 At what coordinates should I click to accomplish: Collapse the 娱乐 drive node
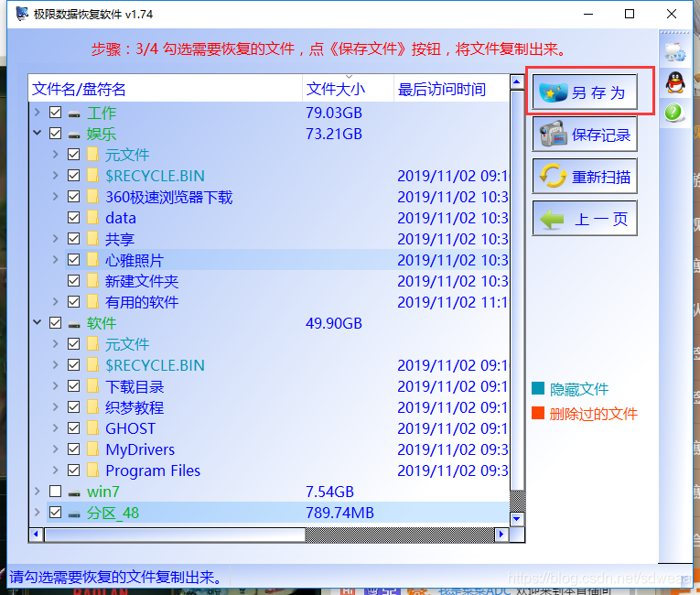pyautogui.click(x=38, y=133)
